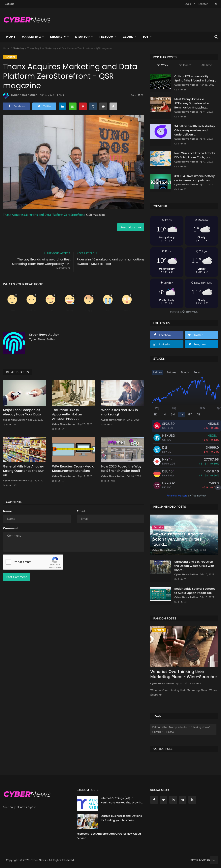Share article with Twitter button

click(x=44, y=106)
